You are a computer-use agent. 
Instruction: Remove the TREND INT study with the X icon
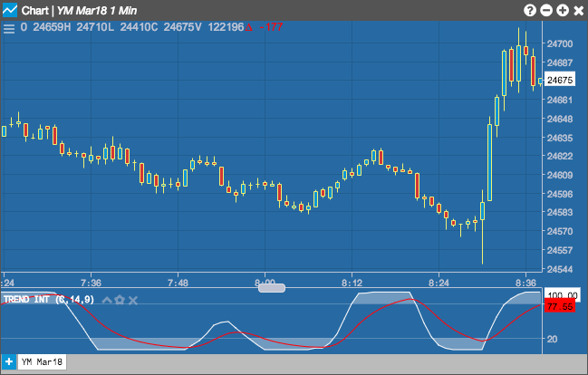(133, 300)
